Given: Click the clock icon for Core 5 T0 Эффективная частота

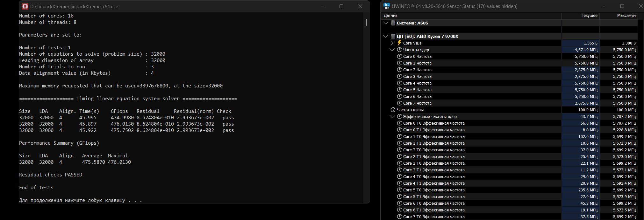Looking at the screenshot, I should 399,190.
